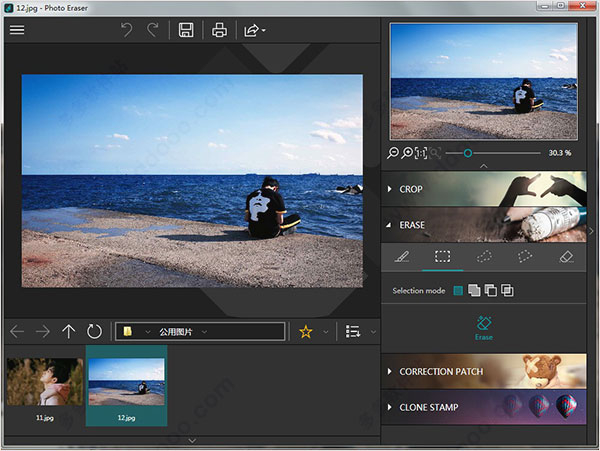Choose subtract from selection mode
Screen dimensions: 600x451
pyautogui.click(x=491, y=291)
